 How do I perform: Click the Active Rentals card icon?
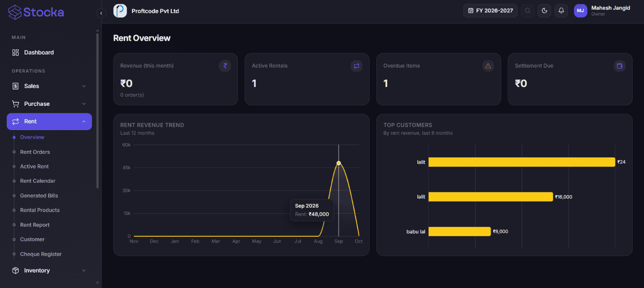[x=357, y=66]
